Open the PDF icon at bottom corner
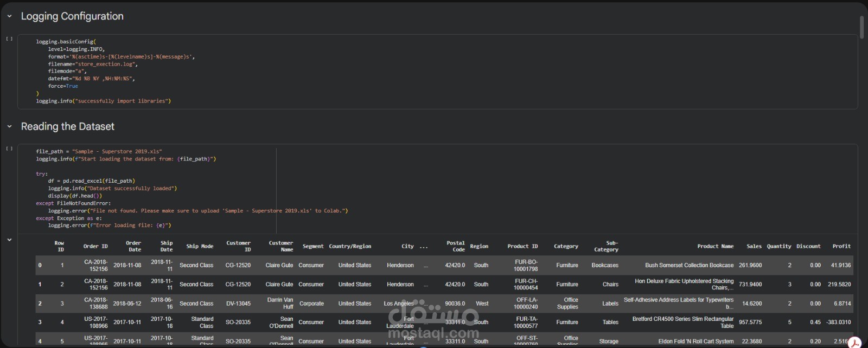The height and width of the screenshot is (348, 868). 855,342
